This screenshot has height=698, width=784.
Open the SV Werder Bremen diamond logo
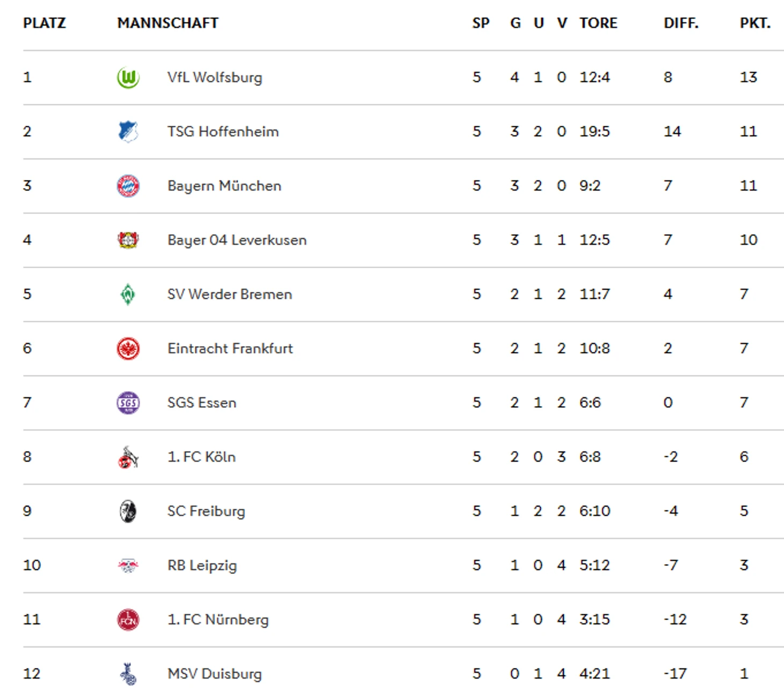pyautogui.click(x=128, y=294)
